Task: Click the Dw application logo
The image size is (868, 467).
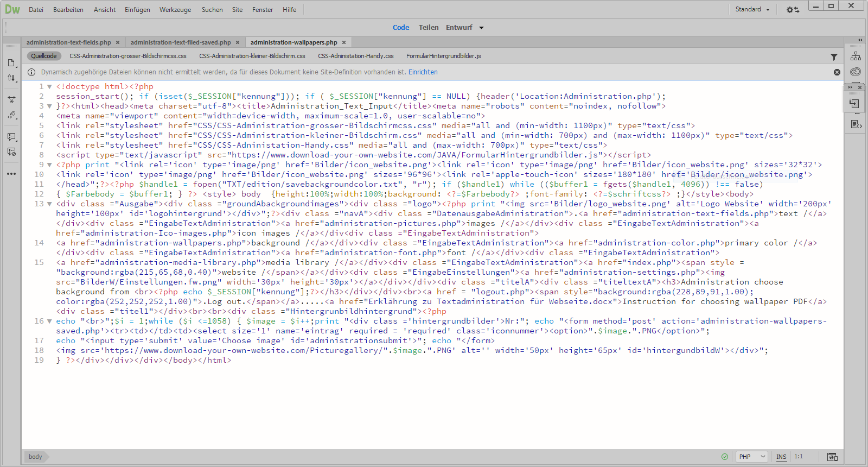Action: click(12, 9)
